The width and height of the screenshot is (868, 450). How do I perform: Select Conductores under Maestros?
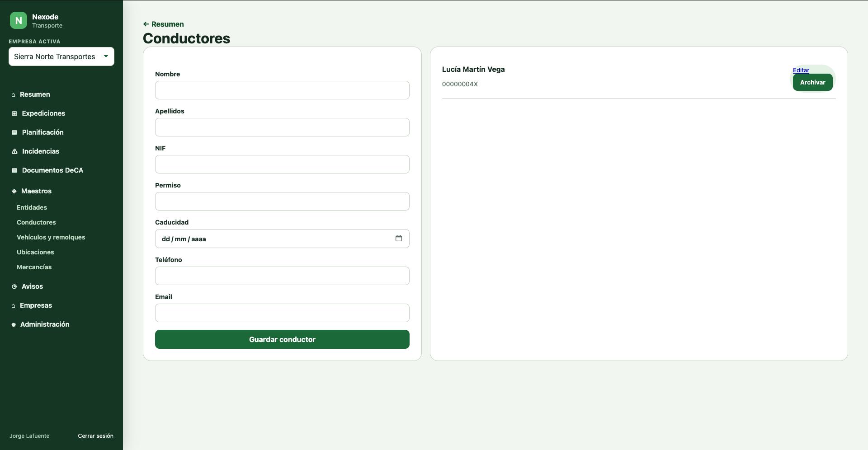[x=36, y=222]
